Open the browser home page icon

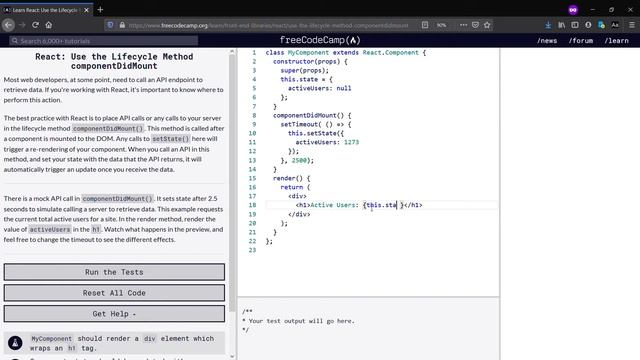pos(49,25)
